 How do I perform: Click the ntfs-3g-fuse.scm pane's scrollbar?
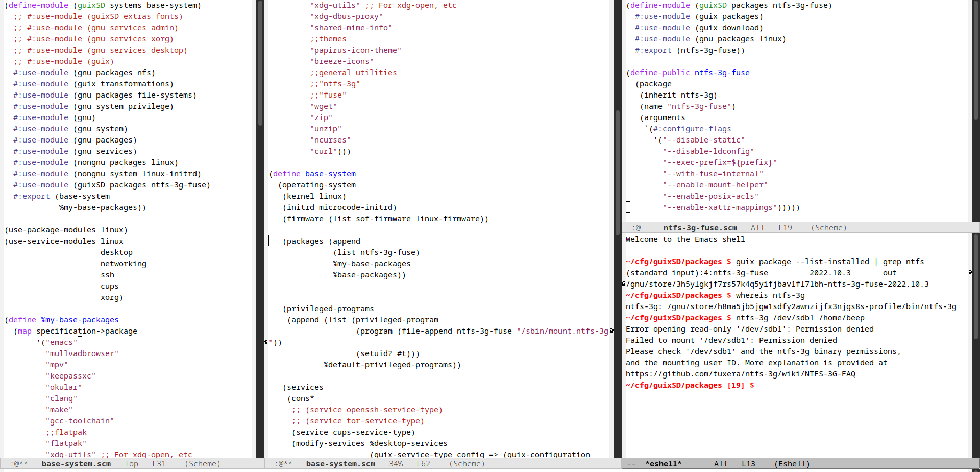977,61
